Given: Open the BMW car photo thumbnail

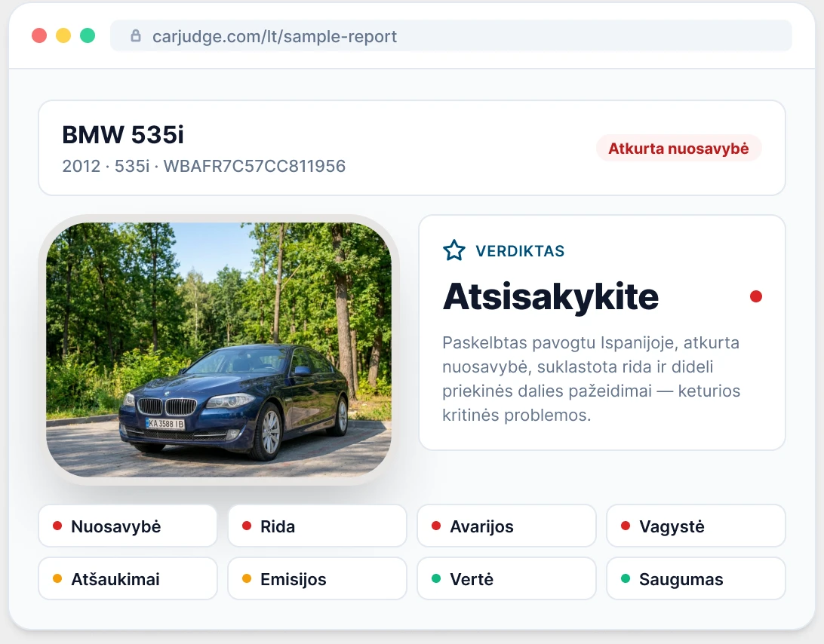Looking at the screenshot, I should coord(219,349).
